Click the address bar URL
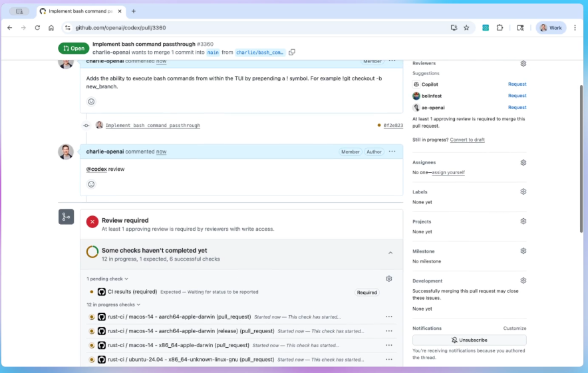Image resolution: width=588 pixels, height=373 pixels. tap(120, 28)
